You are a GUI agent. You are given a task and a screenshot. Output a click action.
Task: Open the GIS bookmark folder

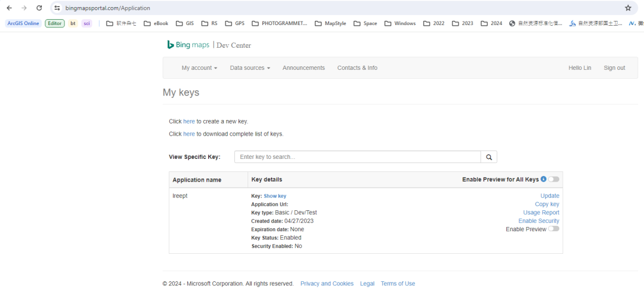click(x=185, y=23)
